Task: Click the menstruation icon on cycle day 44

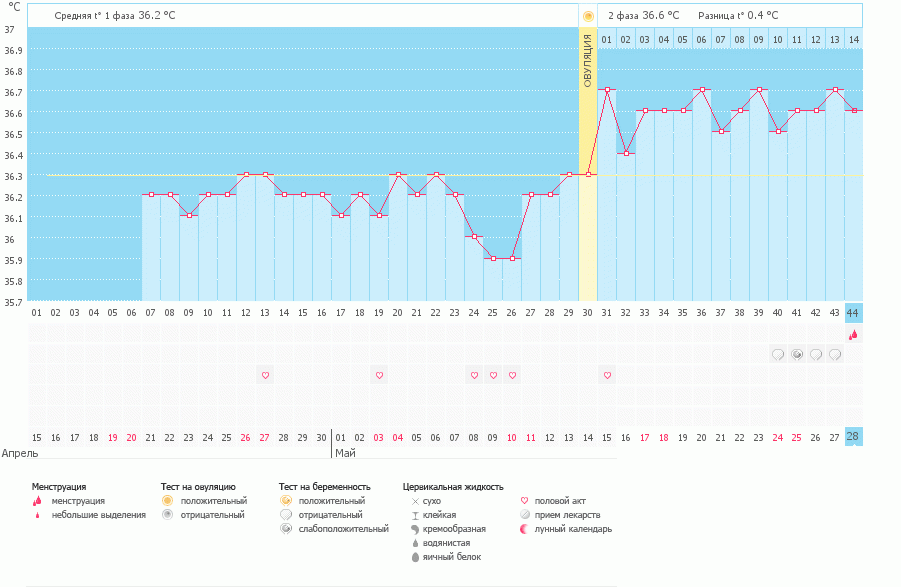Action: click(x=853, y=335)
